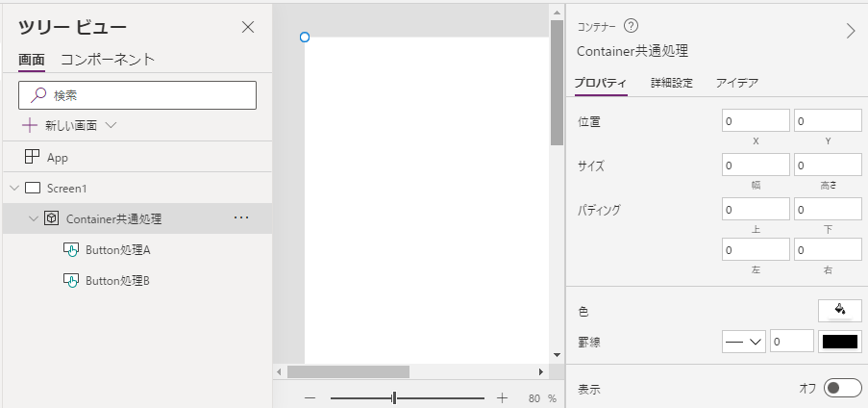Select Button処理A in the tree

[x=137, y=250]
